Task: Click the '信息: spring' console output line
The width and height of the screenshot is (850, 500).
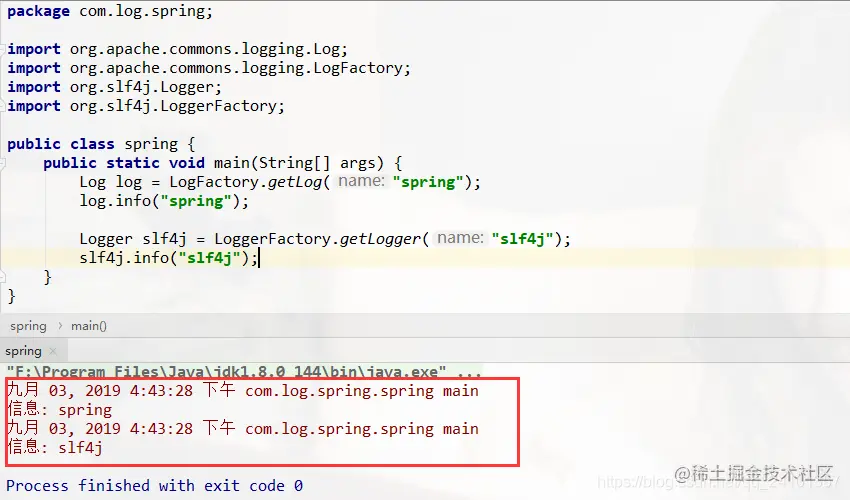Action: [60, 409]
